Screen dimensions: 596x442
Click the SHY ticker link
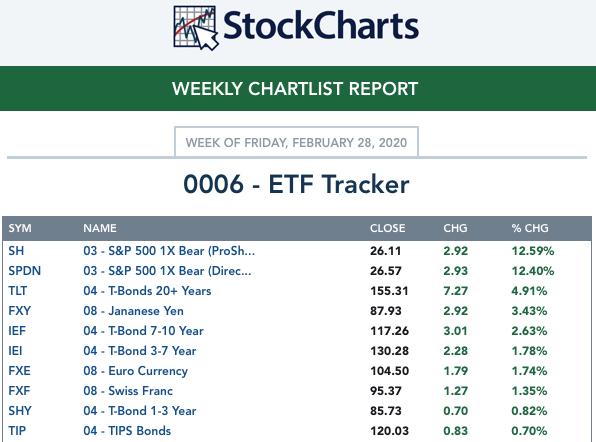coord(20,411)
